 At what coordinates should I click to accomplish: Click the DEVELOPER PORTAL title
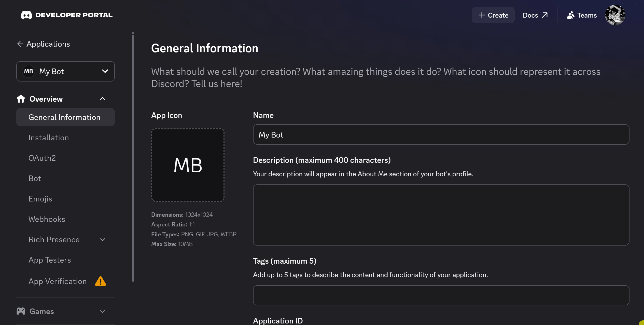pos(74,15)
